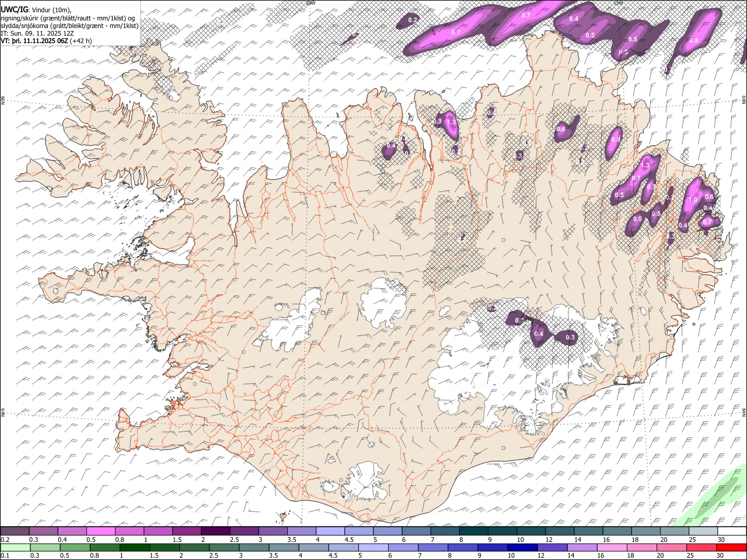Click the 'VT: þri. 11.11.2025 06Z (+42 h)' line
Image resolution: width=747 pixels, height=560 pixels.
[x=46, y=40]
